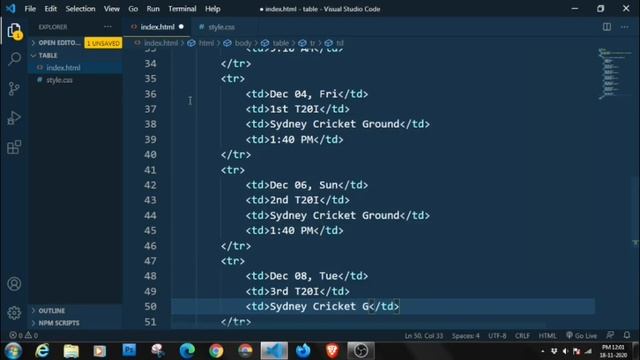The width and height of the screenshot is (640, 360).
Task: Open Internet Explorer from taskbar
Action: pos(42,351)
